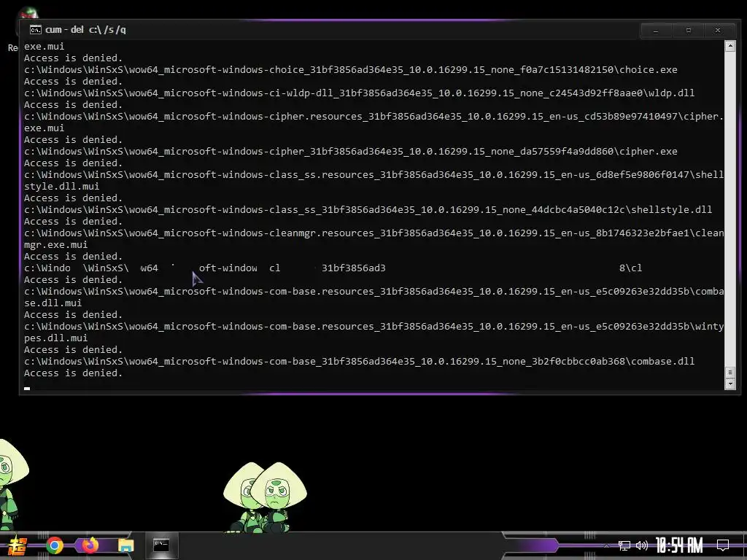Click the scrollbar thumb above the down arrow
Viewport: 747px width, 560px height.
tap(729, 373)
